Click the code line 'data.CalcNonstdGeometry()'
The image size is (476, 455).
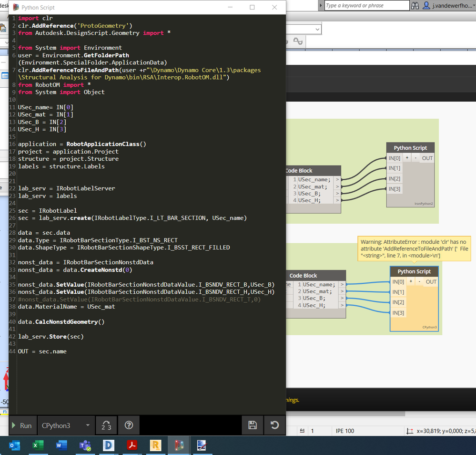(x=61, y=321)
